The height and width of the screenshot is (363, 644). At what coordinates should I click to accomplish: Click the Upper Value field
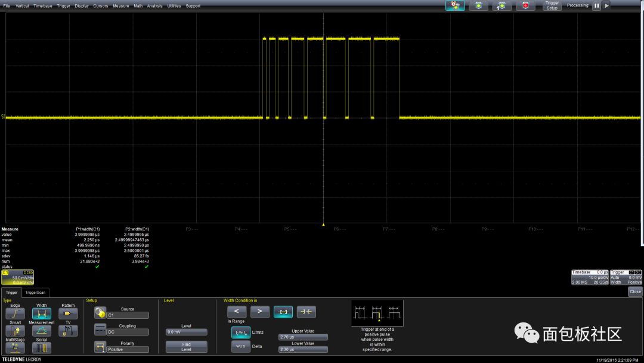[x=303, y=337]
